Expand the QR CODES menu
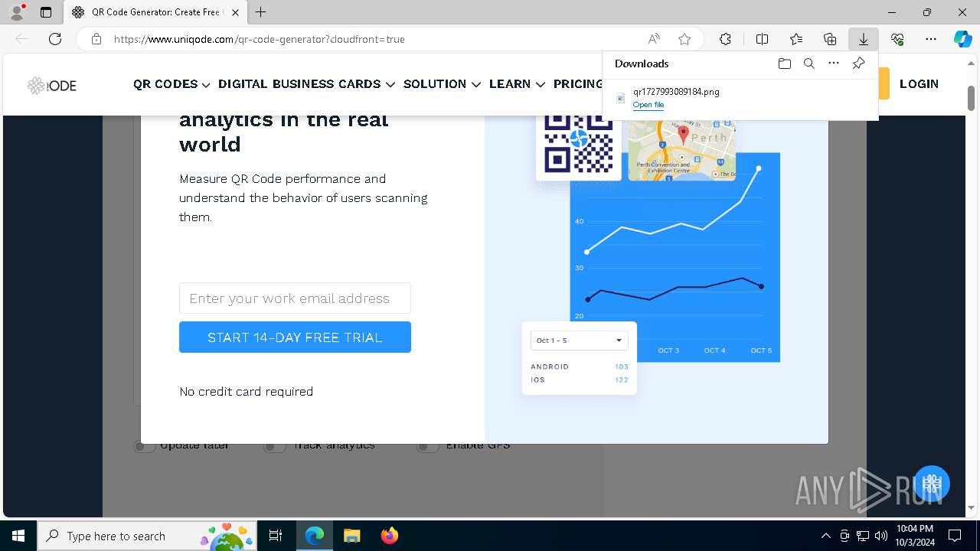Viewport: 980px width, 551px height. pyautogui.click(x=171, y=84)
